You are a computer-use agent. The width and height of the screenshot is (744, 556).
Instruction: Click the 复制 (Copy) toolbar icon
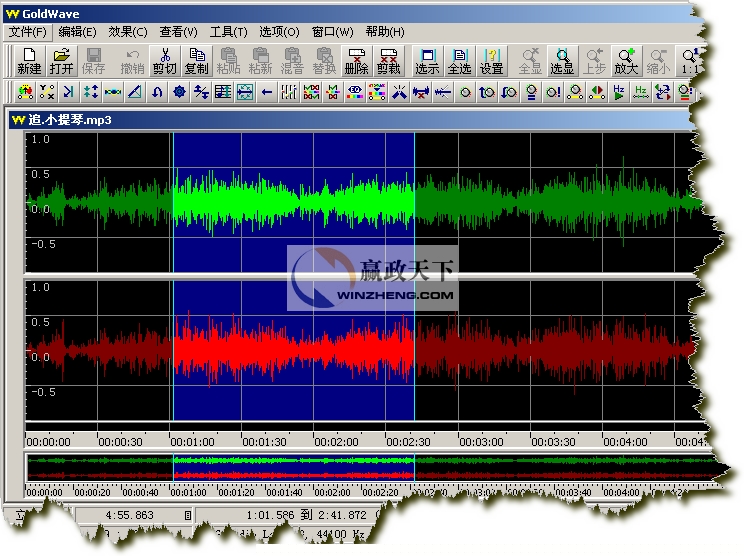[197, 61]
